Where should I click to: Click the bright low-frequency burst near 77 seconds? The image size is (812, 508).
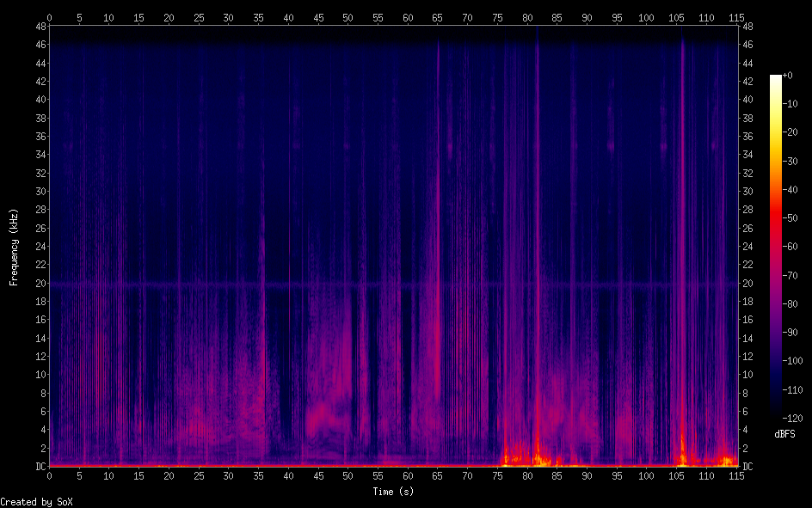pos(507,453)
